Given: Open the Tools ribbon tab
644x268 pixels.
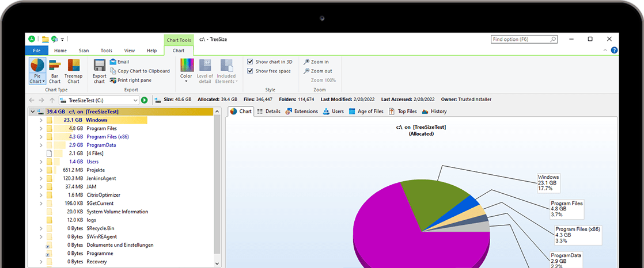Looking at the screenshot, I should (107, 51).
